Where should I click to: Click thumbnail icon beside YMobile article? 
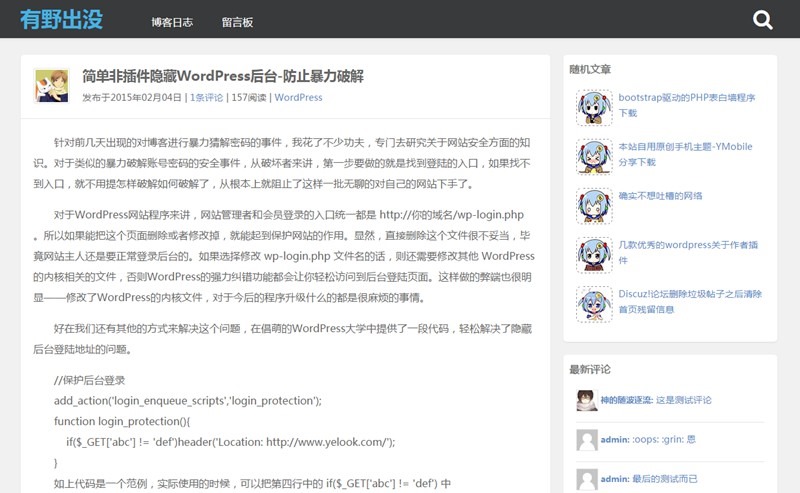click(x=594, y=157)
